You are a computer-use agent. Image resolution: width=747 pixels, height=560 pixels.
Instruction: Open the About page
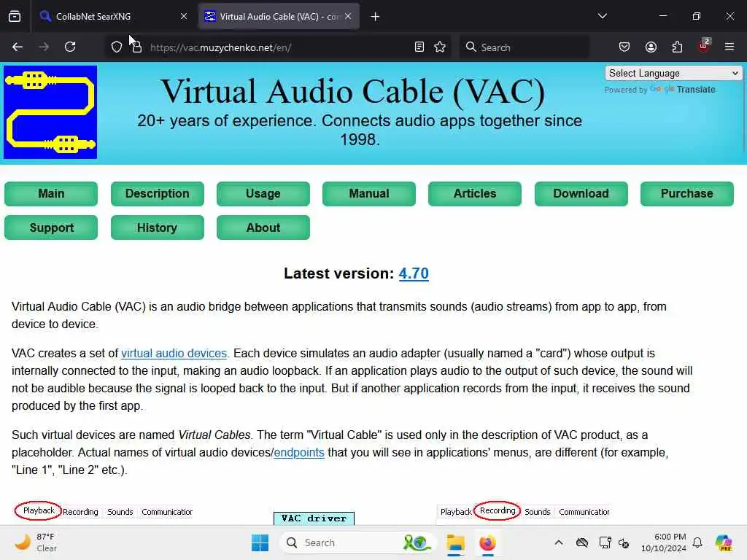point(263,227)
